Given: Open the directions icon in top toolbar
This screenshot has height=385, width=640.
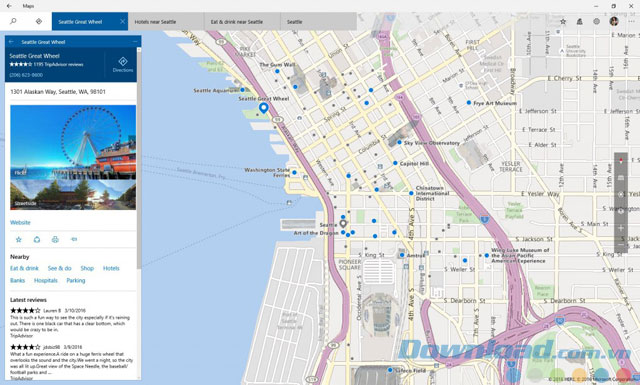Looking at the screenshot, I should point(39,21).
